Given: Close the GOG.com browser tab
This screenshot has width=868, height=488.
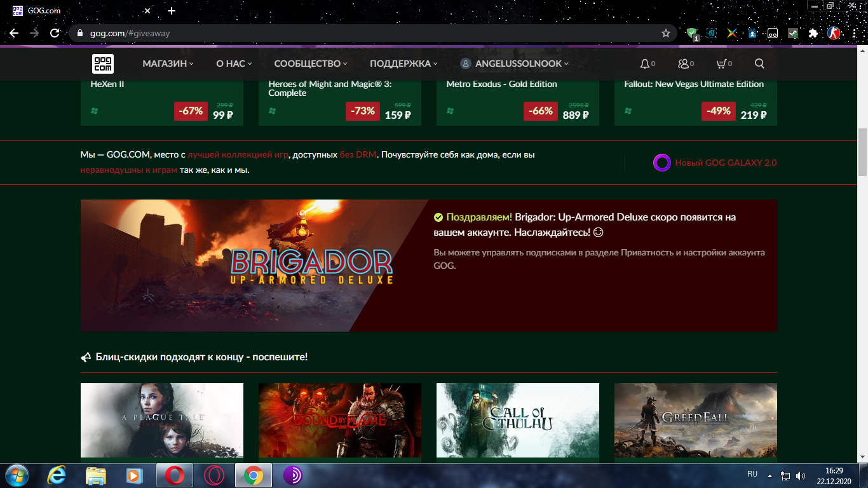Looking at the screenshot, I should point(147,11).
